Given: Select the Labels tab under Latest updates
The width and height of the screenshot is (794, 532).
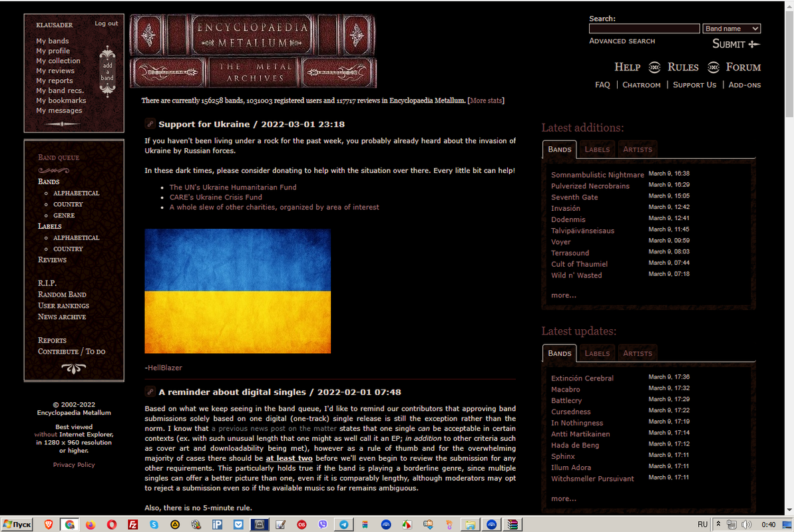Looking at the screenshot, I should click(x=597, y=353).
